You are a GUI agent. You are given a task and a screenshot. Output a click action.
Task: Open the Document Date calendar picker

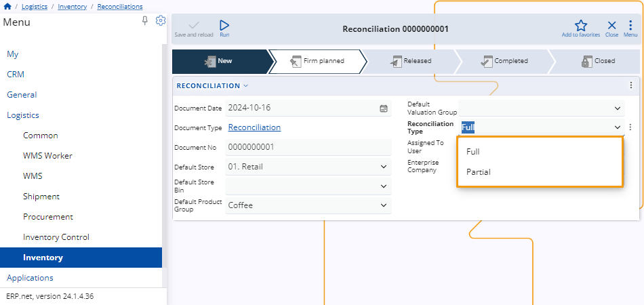coord(384,108)
